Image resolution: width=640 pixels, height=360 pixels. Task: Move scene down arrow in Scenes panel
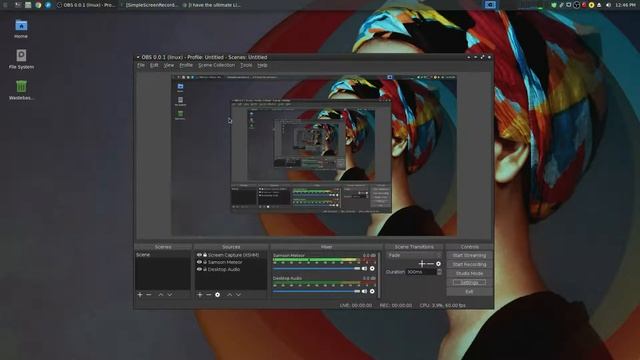[x=170, y=295]
